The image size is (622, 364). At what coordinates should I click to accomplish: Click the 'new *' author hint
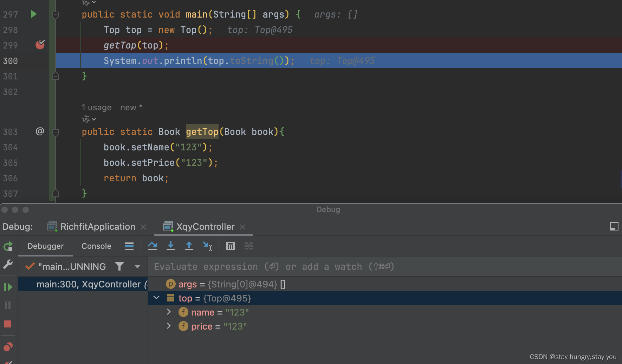[131, 108]
